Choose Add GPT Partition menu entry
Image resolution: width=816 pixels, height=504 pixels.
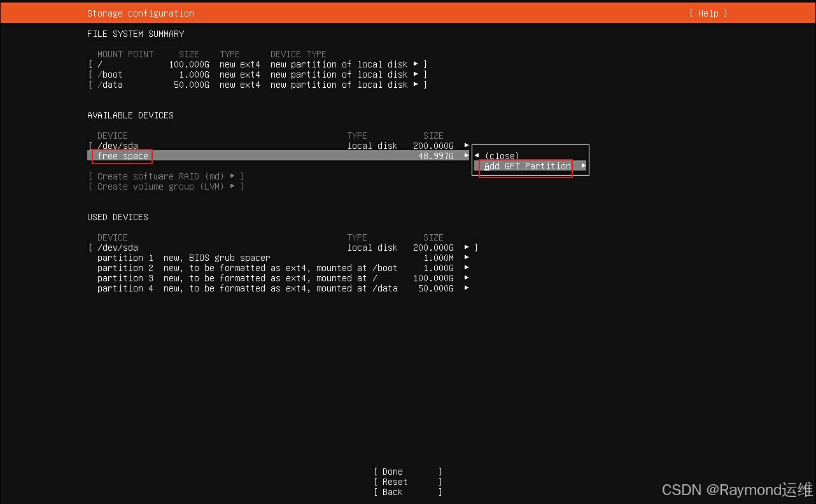point(530,166)
